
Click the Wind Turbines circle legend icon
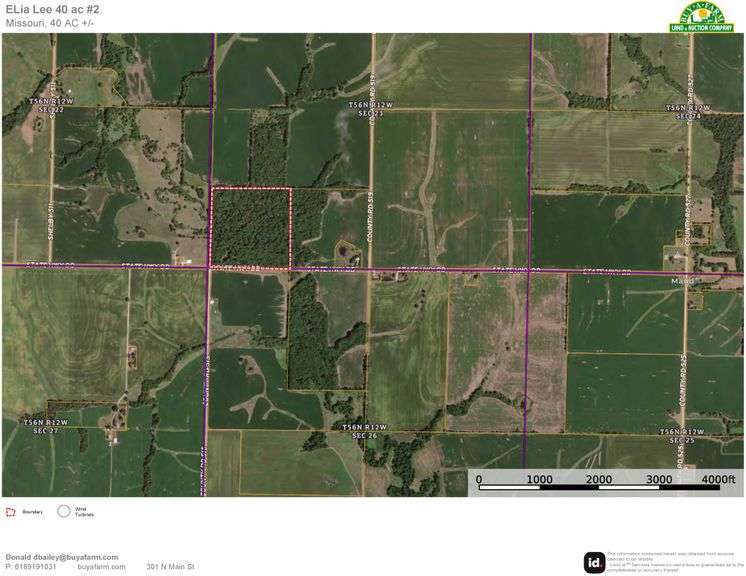[x=64, y=511]
